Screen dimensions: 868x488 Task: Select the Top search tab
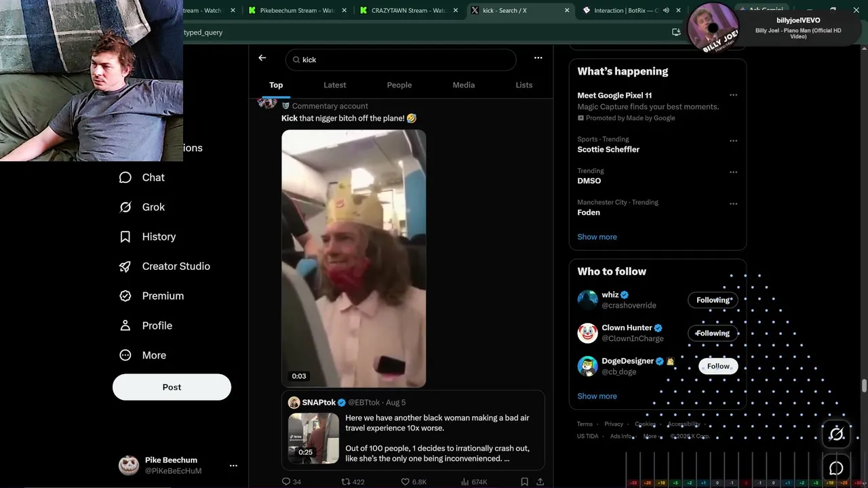[x=276, y=85]
